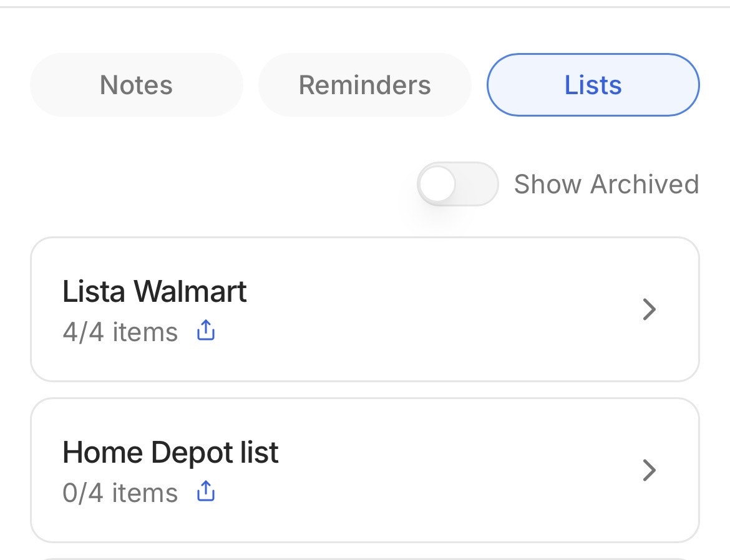Click the 4/4 items count
Viewport: 730px width, 560px height.
pos(120,332)
